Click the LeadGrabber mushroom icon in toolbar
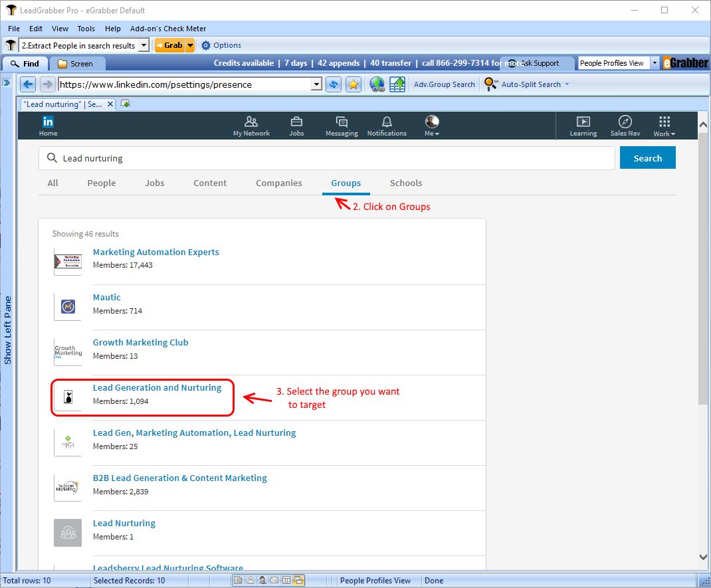 (x=11, y=45)
